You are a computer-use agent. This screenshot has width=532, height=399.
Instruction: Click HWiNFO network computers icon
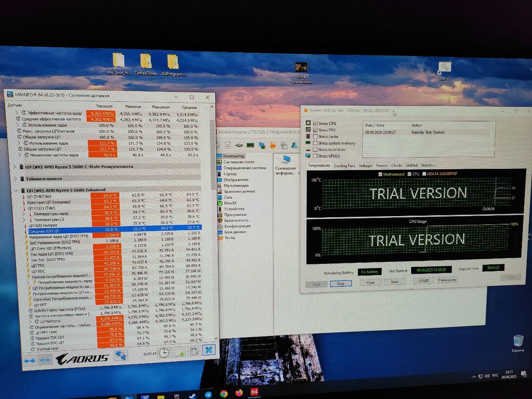point(121,355)
